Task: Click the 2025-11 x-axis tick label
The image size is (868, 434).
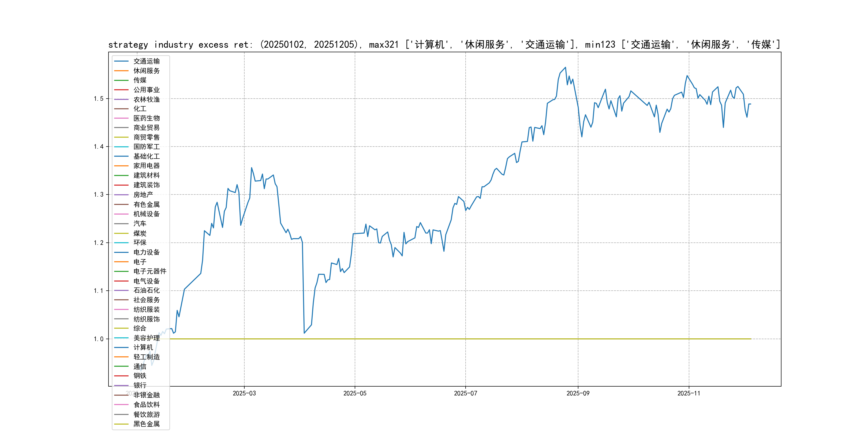Action: point(689,394)
